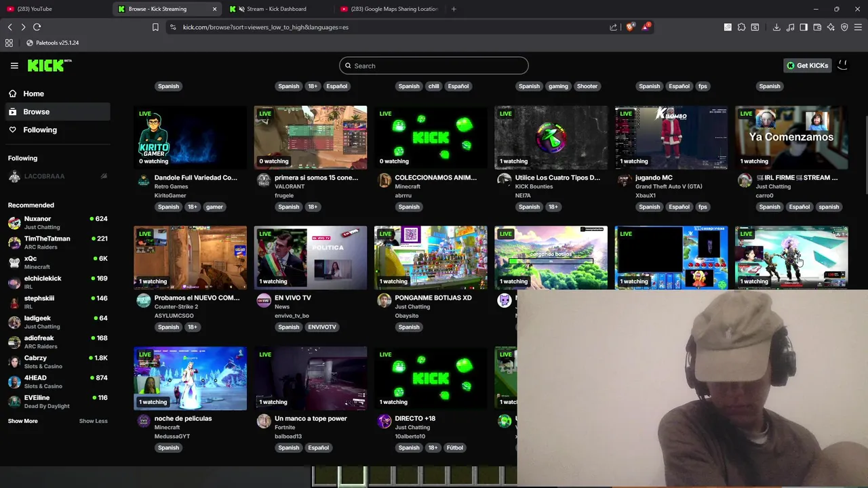868x488 pixels.
Task: Click the chill tag
Action: coord(433,86)
